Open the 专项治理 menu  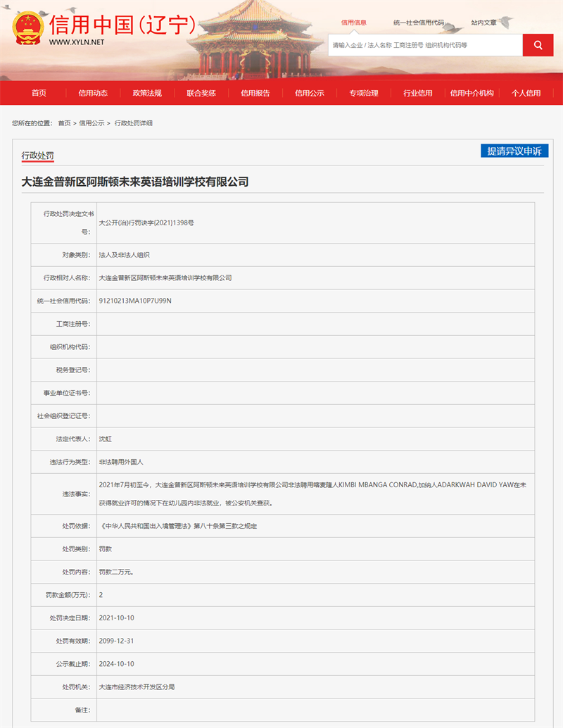click(x=365, y=93)
